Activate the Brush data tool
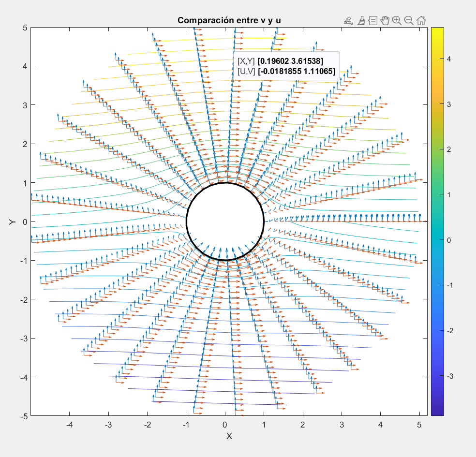The width and height of the screenshot is (476, 457). [x=361, y=20]
